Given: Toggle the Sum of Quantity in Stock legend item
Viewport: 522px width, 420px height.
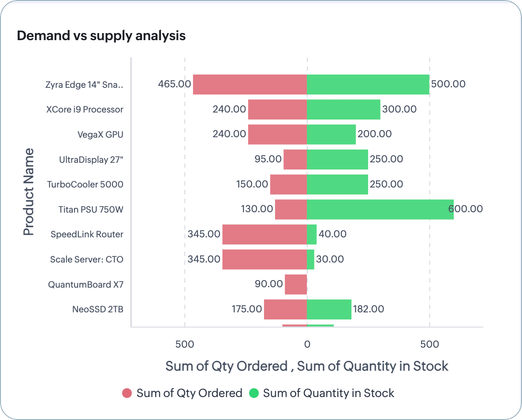Looking at the screenshot, I should 328,393.
